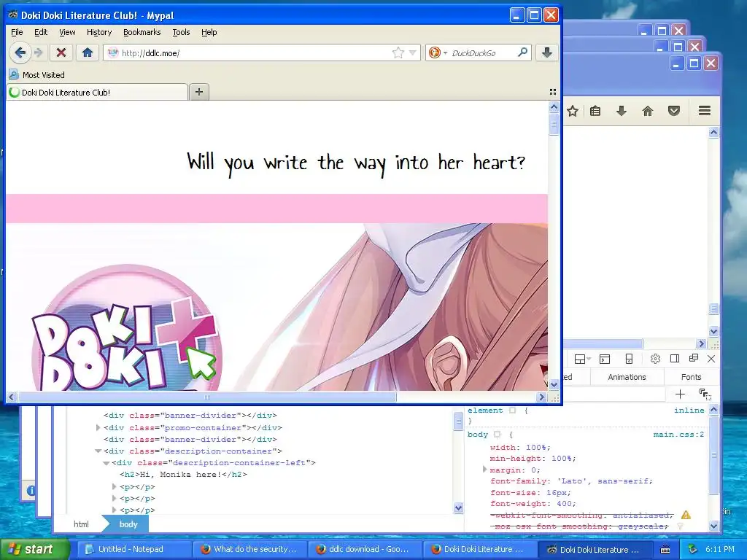
Task: Bookmark this page with the star icon
Action: [398, 52]
